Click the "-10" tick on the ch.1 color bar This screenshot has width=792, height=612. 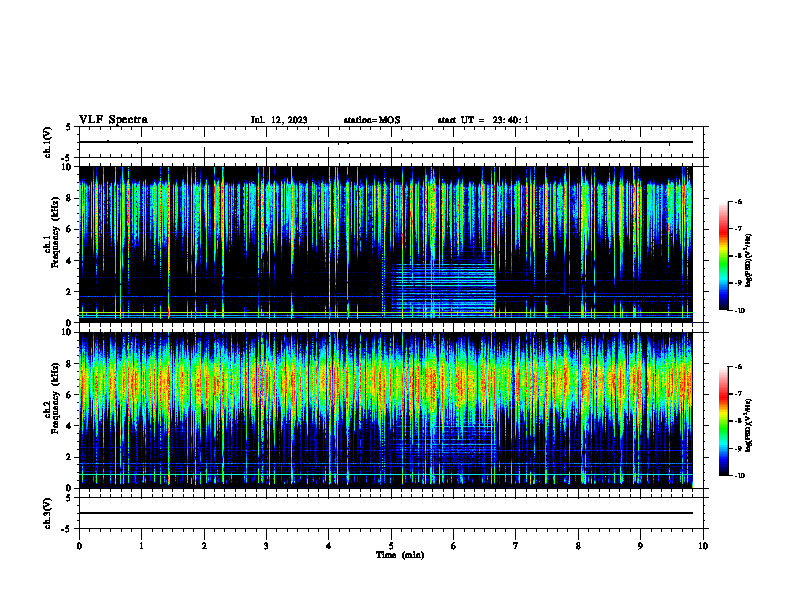coord(739,311)
